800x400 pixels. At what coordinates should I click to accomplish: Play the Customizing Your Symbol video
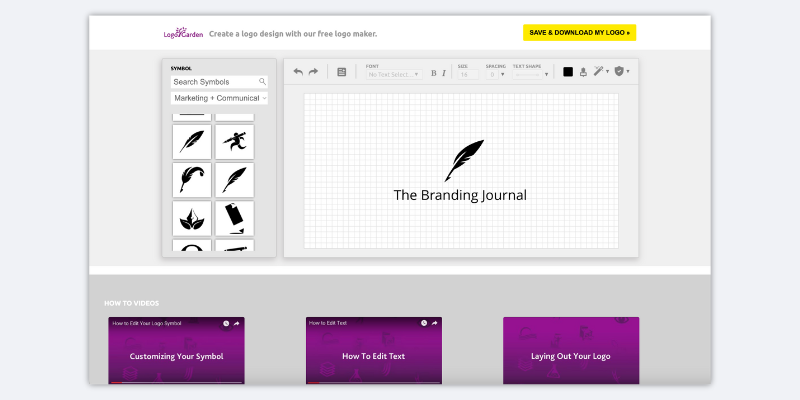coord(176,355)
